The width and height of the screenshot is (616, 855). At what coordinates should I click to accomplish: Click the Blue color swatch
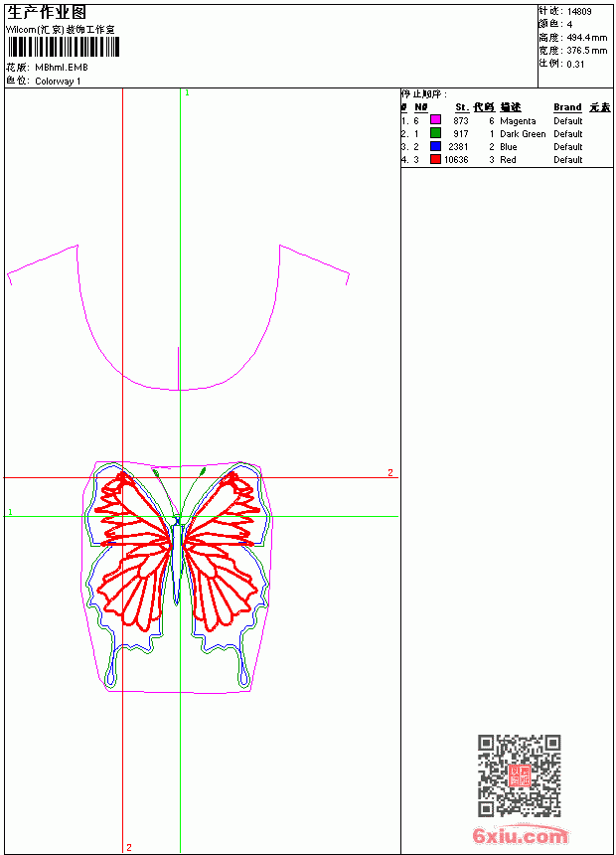(435, 146)
